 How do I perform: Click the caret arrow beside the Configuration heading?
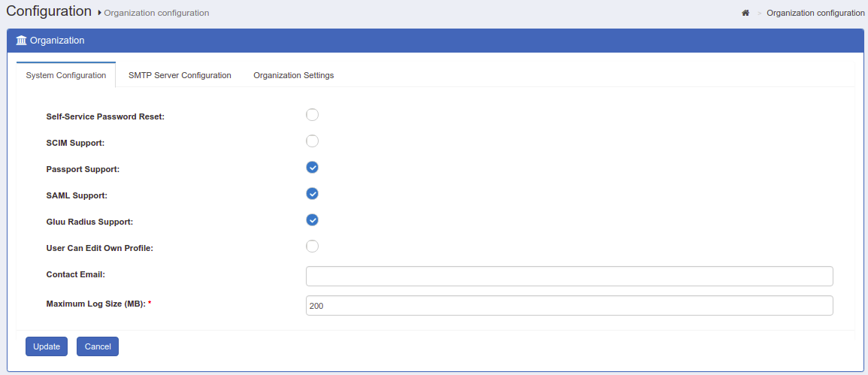(99, 13)
